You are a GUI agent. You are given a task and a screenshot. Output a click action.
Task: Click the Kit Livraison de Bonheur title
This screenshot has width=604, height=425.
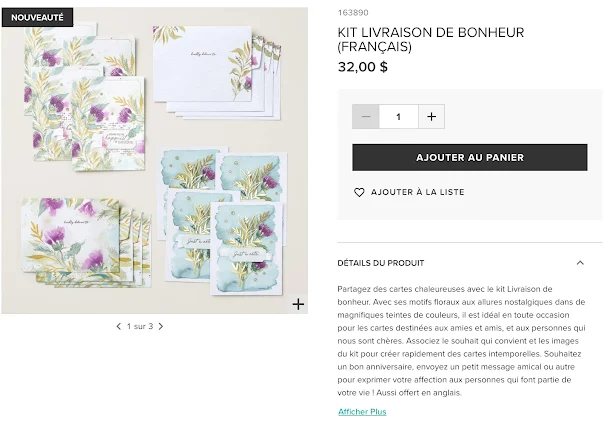click(431, 39)
